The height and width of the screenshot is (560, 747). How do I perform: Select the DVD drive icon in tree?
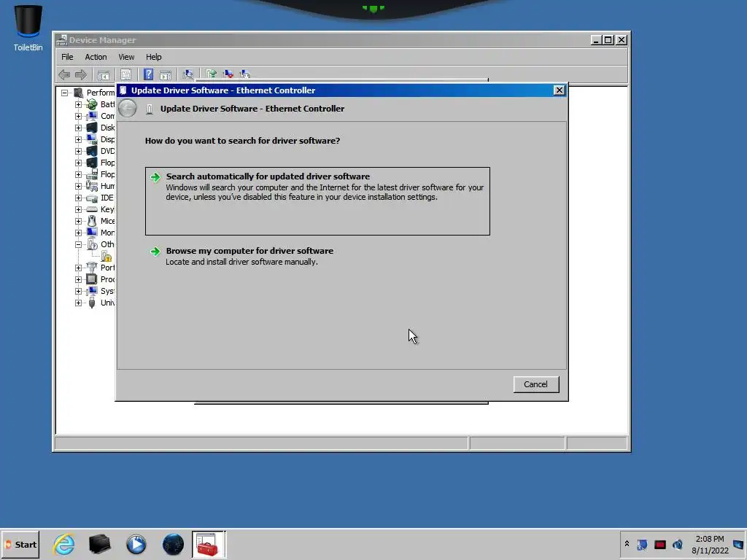[91, 151]
